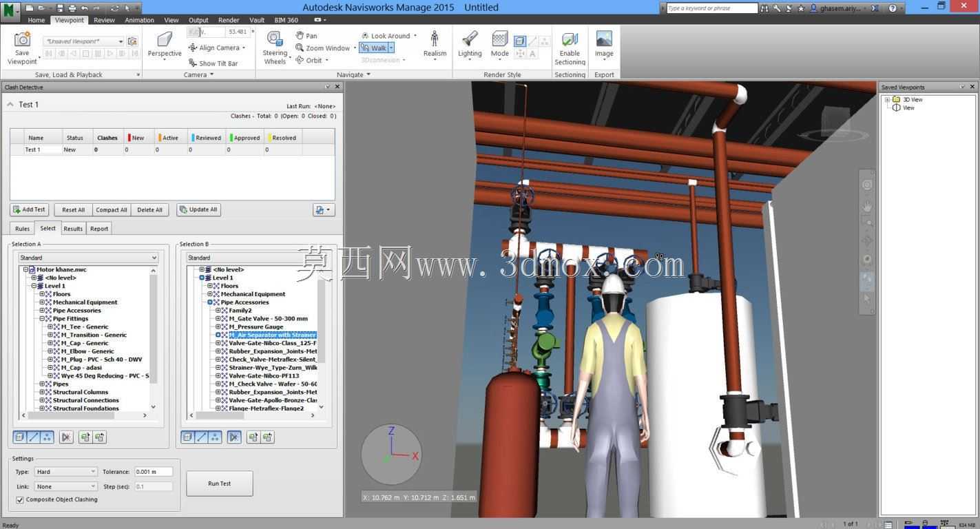Click the Update All button
The height and width of the screenshot is (529, 980).
pyautogui.click(x=198, y=209)
